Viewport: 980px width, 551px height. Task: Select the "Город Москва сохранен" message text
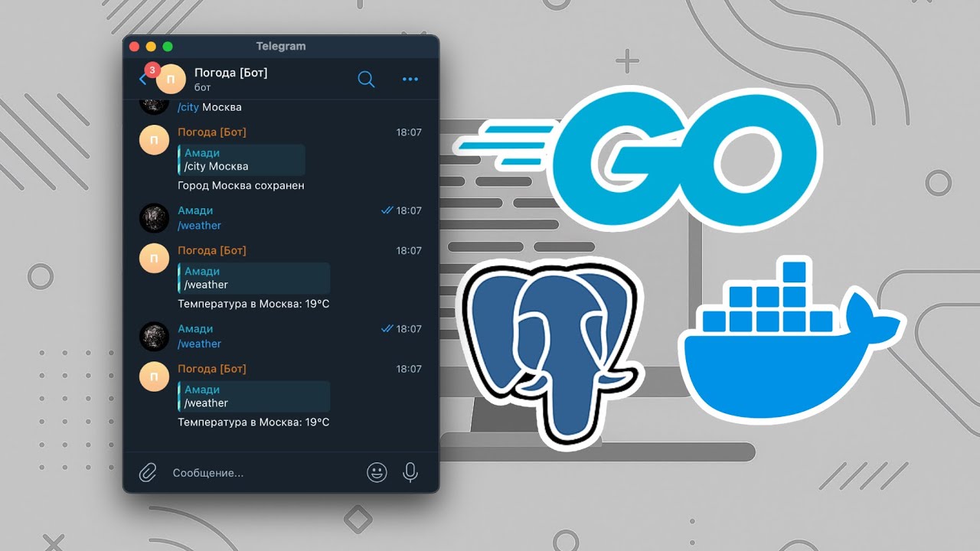[241, 185]
